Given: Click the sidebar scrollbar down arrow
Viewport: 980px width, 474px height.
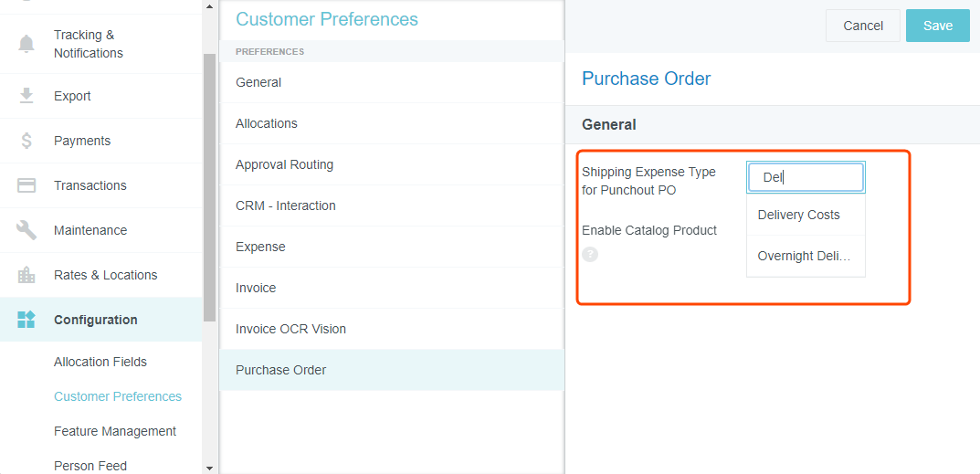Looking at the screenshot, I should tap(209, 468).
